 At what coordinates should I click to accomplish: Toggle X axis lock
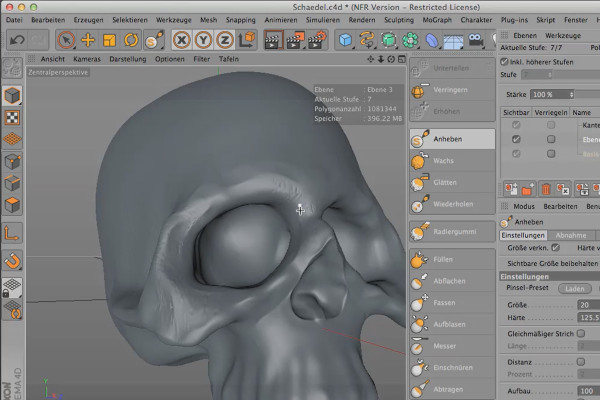[x=181, y=40]
